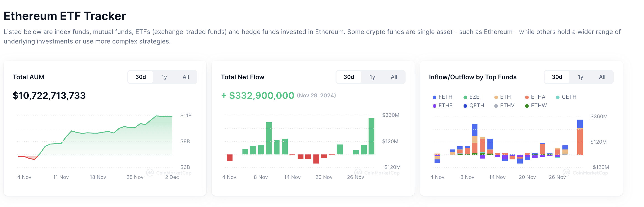Click the $6B axis label in Total AUM

click(x=185, y=167)
